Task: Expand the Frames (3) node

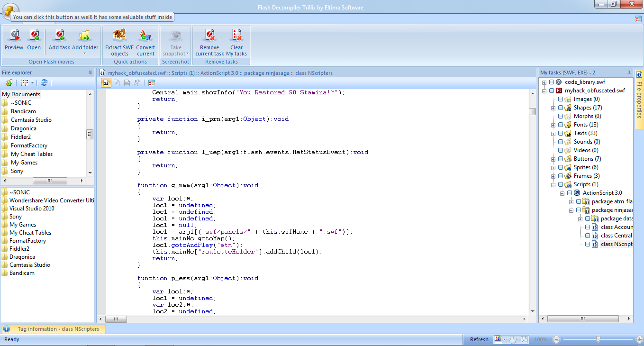Action: tap(553, 176)
